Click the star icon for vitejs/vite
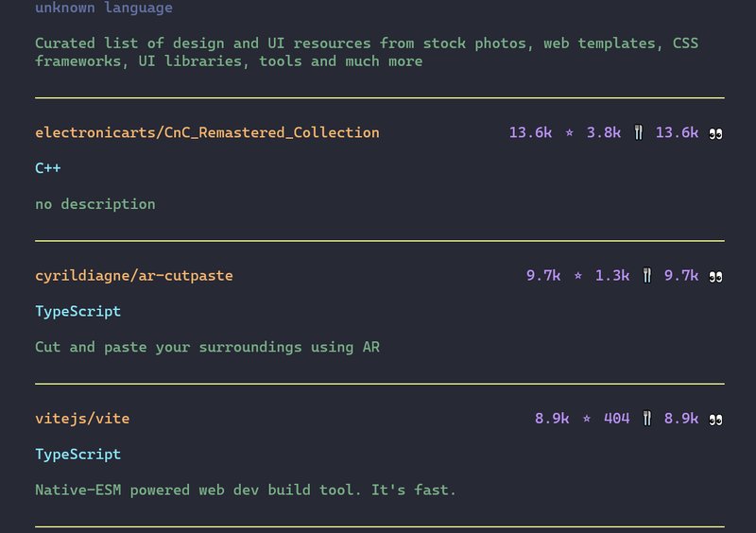Image resolution: width=756 pixels, height=533 pixels. [586, 419]
